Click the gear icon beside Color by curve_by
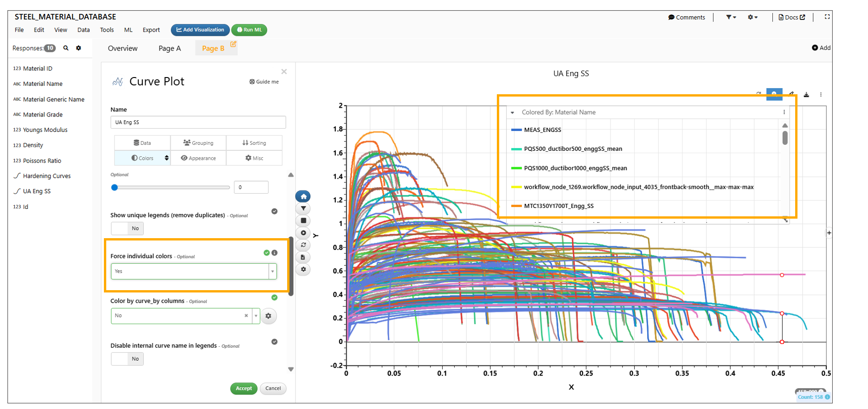Image resolution: width=868 pixels, height=409 pixels. (x=268, y=316)
